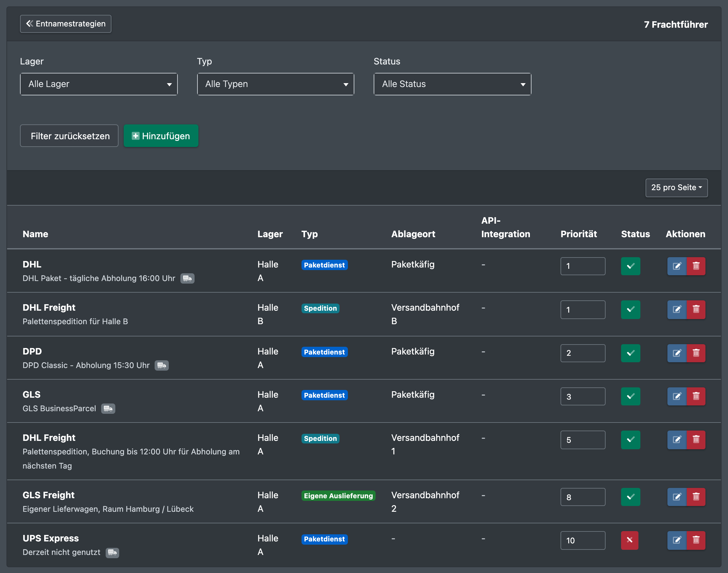Toggle status of GLS Freight
The height and width of the screenshot is (573, 728).
tap(630, 497)
